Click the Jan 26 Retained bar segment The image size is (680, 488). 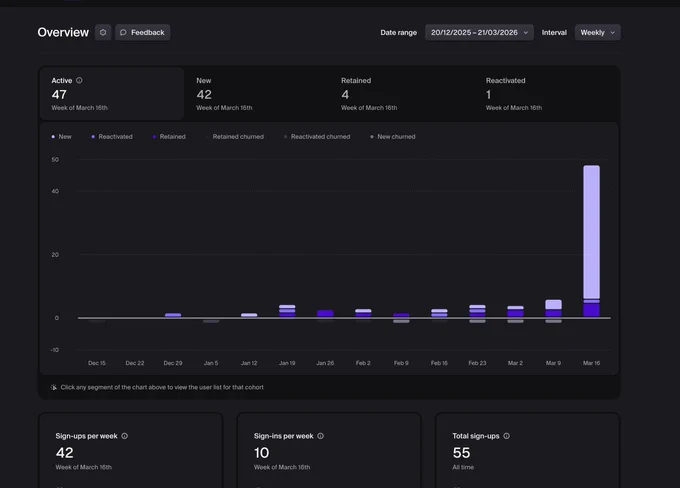325,314
